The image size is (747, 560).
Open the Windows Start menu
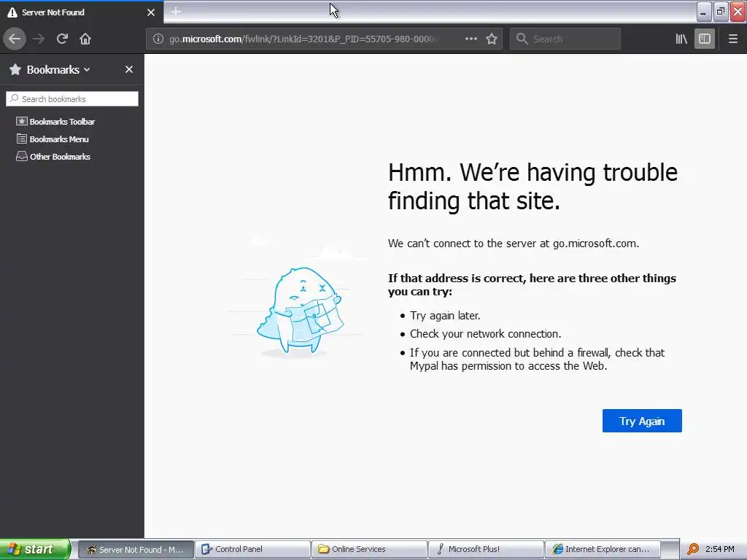pyautogui.click(x=35, y=549)
